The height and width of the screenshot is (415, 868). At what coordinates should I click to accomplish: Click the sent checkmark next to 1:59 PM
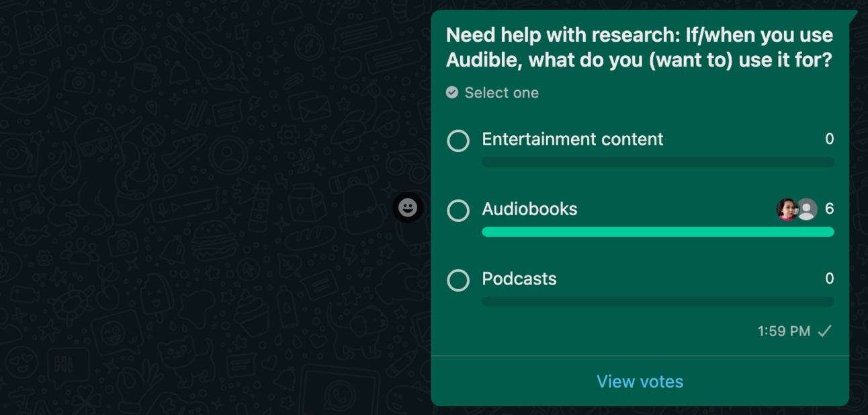(x=824, y=331)
